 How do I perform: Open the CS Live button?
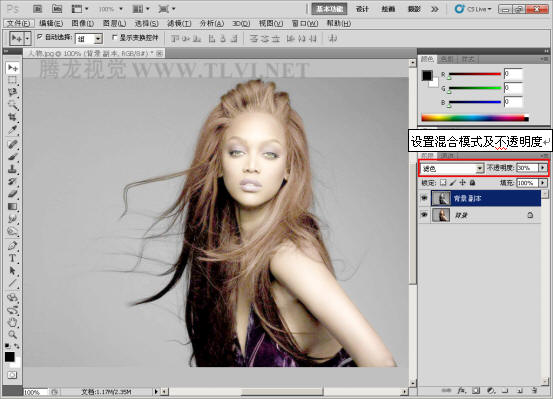(x=473, y=9)
